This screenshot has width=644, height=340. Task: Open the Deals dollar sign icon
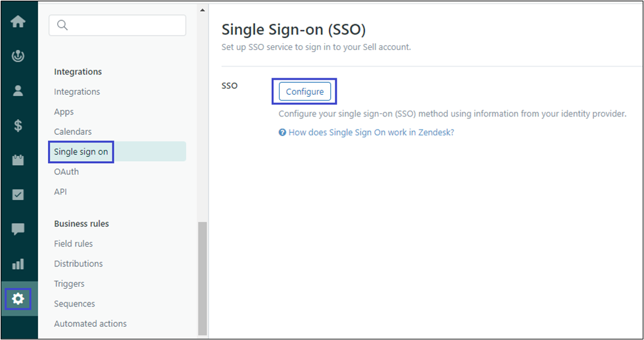coord(18,126)
